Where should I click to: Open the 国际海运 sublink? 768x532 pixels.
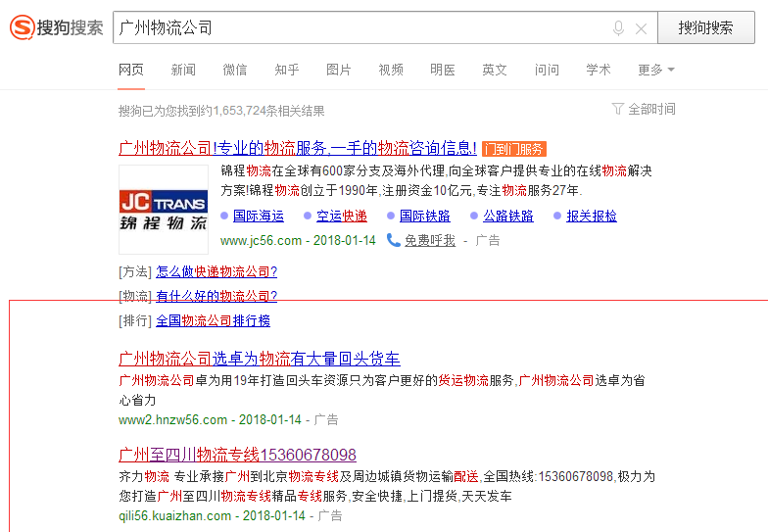coord(258,216)
